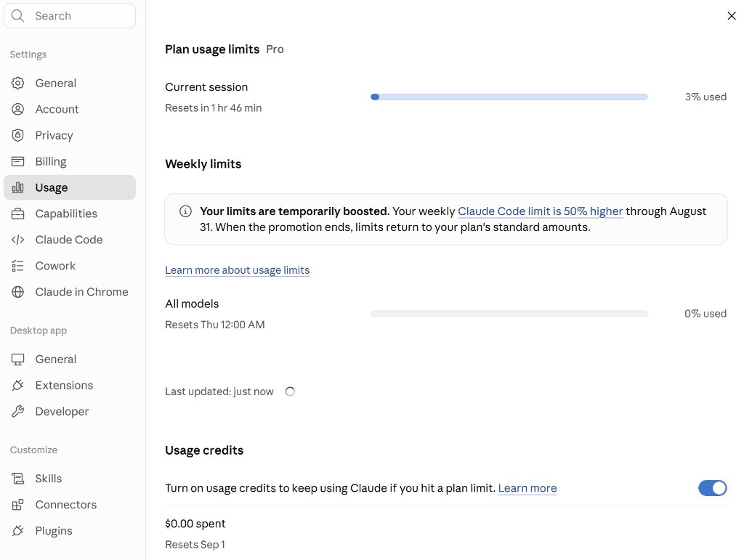
Task: Open General under Desktop app
Action: pyautogui.click(x=70, y=360)
